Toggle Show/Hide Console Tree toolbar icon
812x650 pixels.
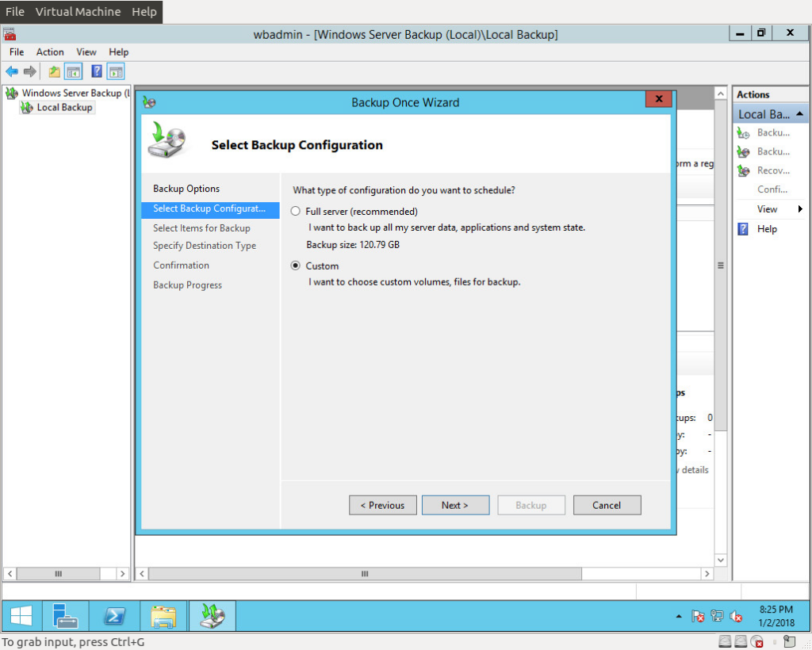pos(73,71)
